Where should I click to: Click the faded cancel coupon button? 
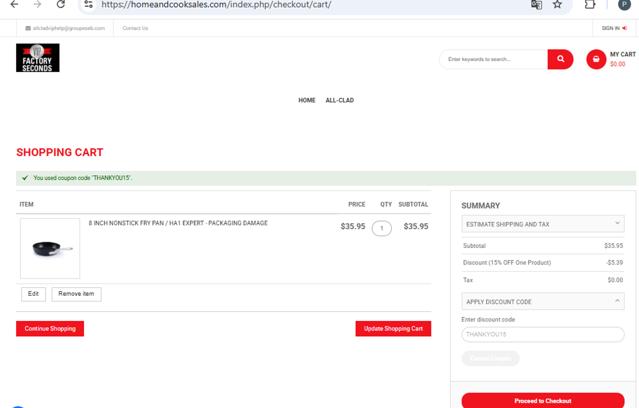pos(491,358)
